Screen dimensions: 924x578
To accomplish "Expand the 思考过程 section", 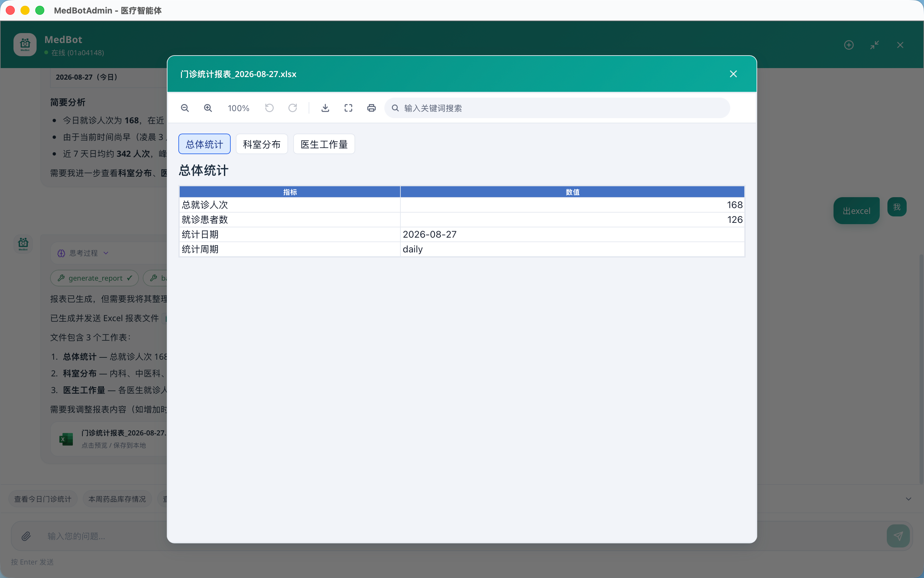I will [x=83, y=253].
